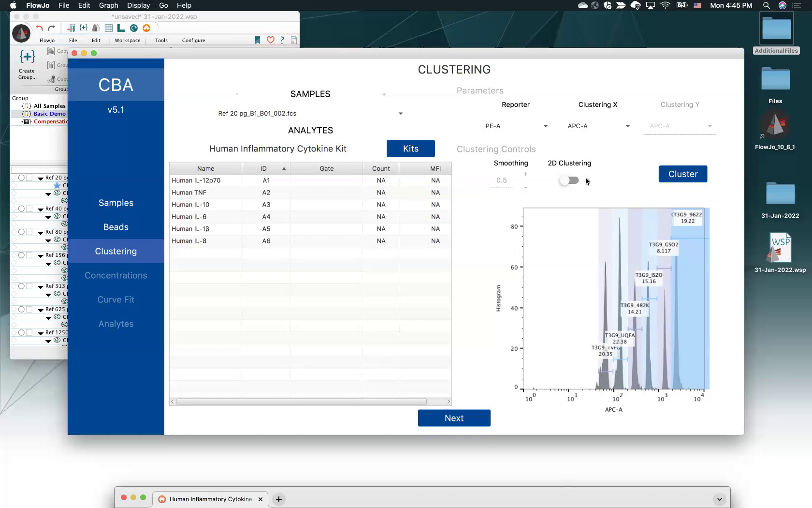This screenshot has height=508, width=812.
Task: Switch to the Configure ribbon tab
Action: tap(193, 40)
